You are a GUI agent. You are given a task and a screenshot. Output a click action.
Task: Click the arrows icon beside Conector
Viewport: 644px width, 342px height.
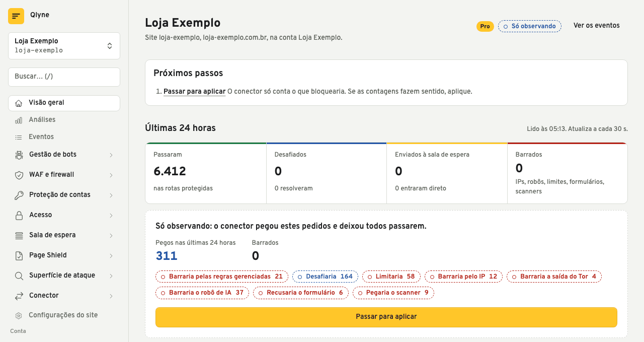coord(19,296)
